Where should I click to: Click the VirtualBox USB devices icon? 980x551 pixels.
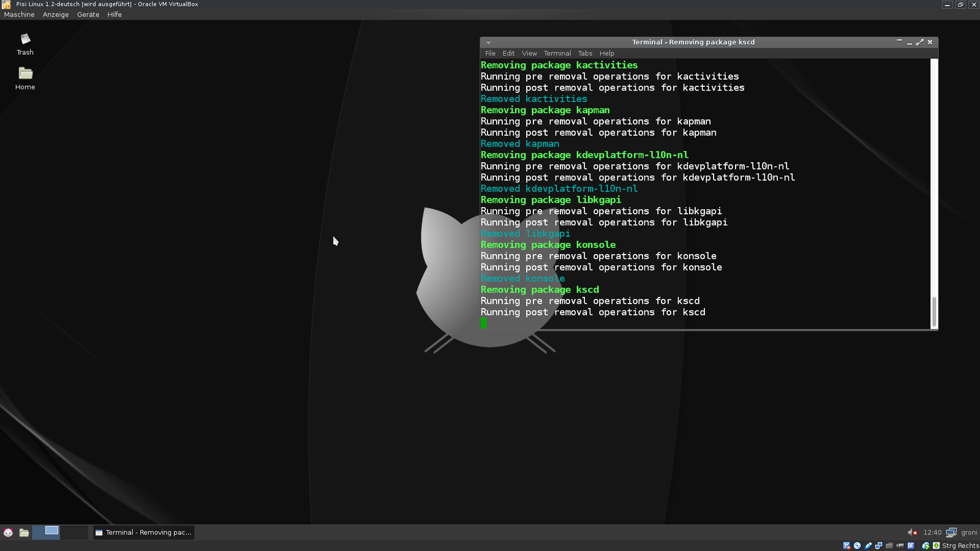point(869,545)
